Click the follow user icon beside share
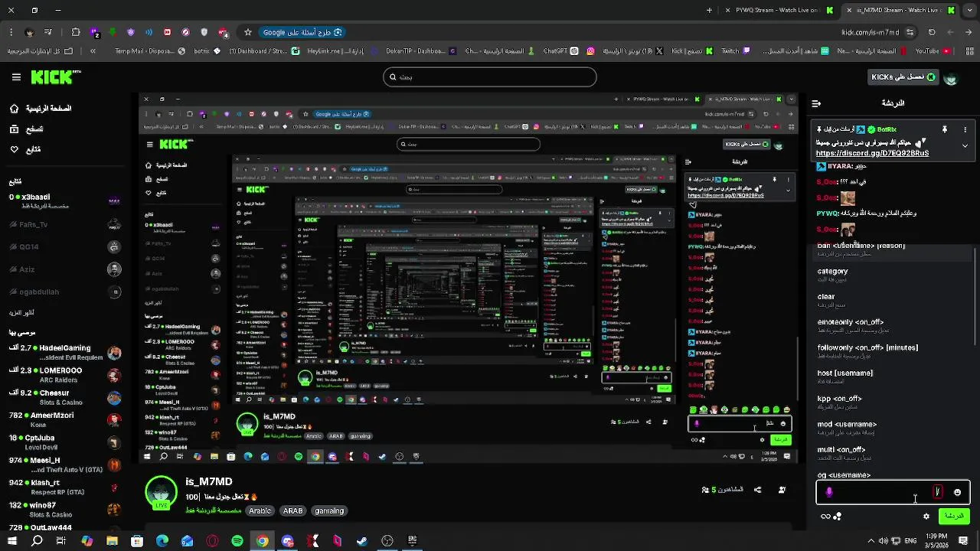Image resolution: width=980 pixels, height=551 pixels. (x=782, y=490)
